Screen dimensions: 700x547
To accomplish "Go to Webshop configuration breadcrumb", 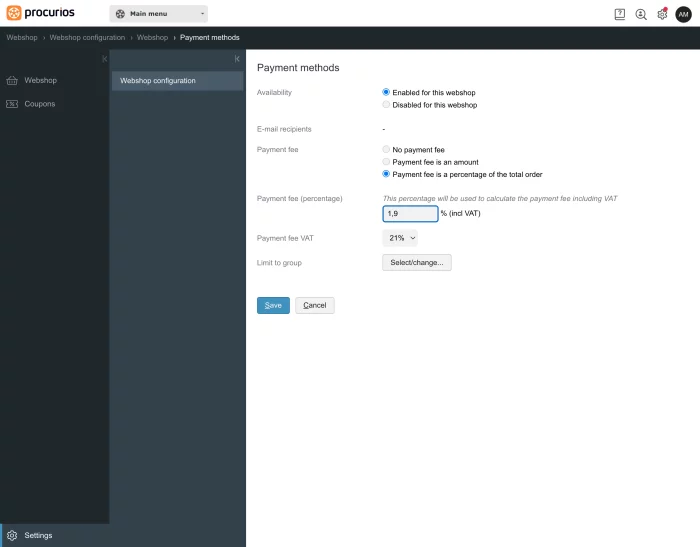I will pos(87,38).
